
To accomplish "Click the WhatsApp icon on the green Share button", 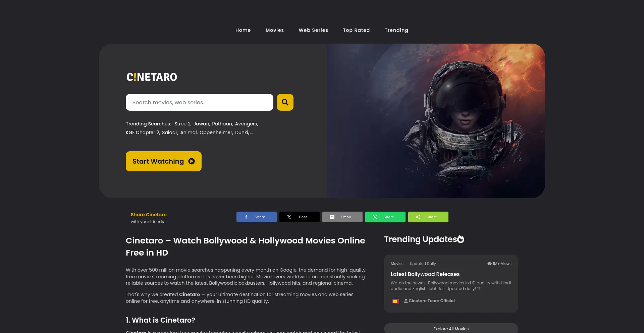I will tap(375, 217).
